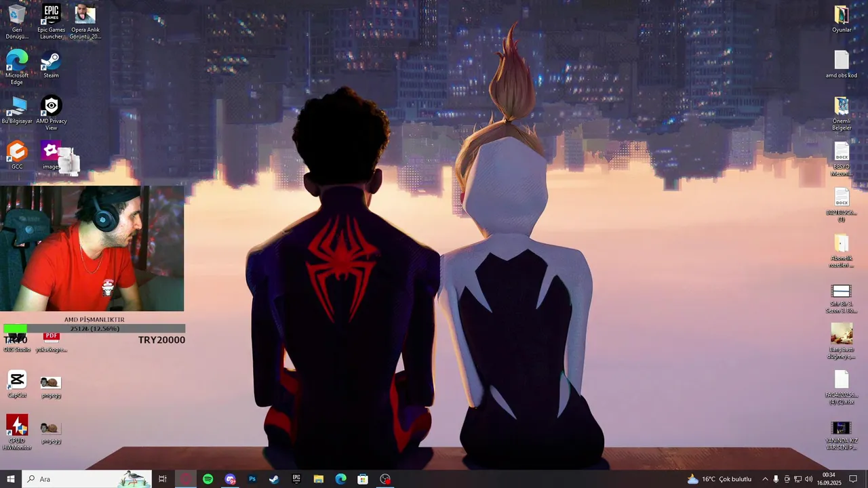
Task: Open Bu Bilgisayar desktop icon
Action: coord(17,110)
